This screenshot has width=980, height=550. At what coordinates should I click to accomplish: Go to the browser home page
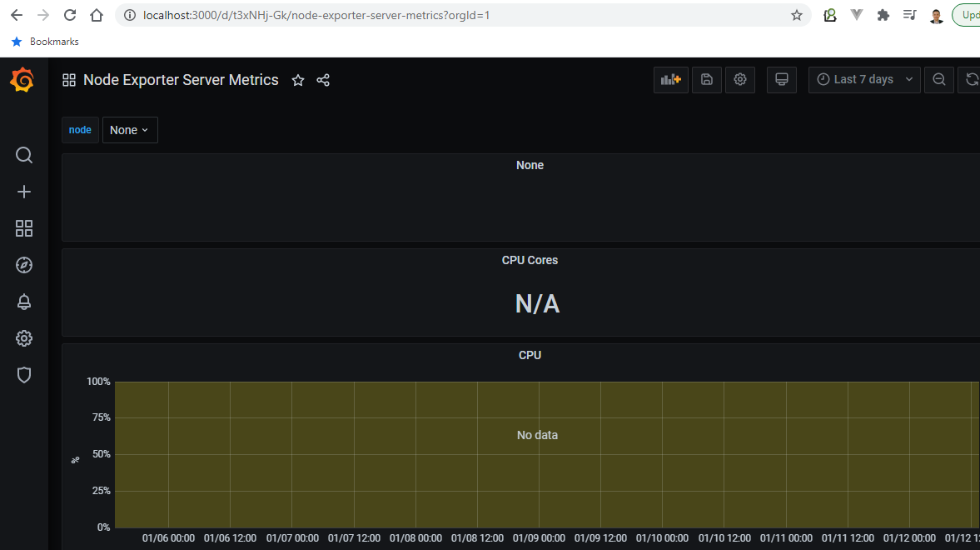pos(97,15)
